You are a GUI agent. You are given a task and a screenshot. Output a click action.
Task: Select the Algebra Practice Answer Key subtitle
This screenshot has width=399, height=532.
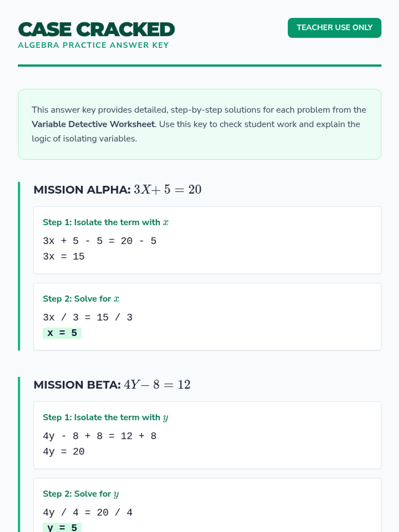click(93, 45)
